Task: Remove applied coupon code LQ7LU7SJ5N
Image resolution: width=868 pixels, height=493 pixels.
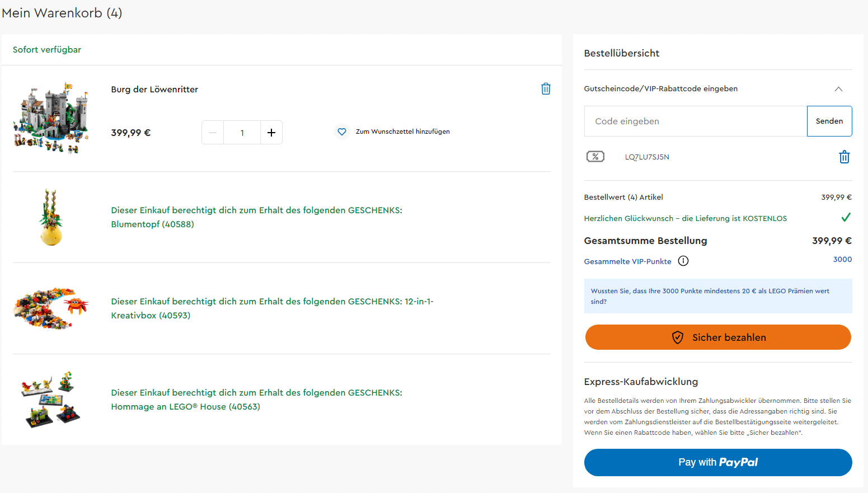Action: 844,157
